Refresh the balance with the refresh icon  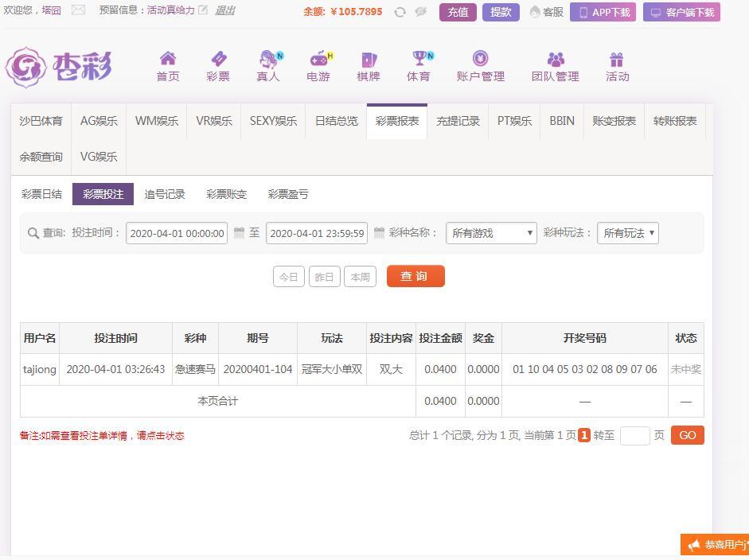(400, 12)
